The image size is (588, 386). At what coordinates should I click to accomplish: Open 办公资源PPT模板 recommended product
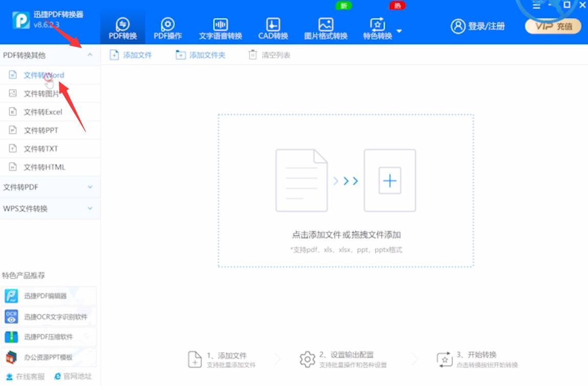[x=49, y=357]
